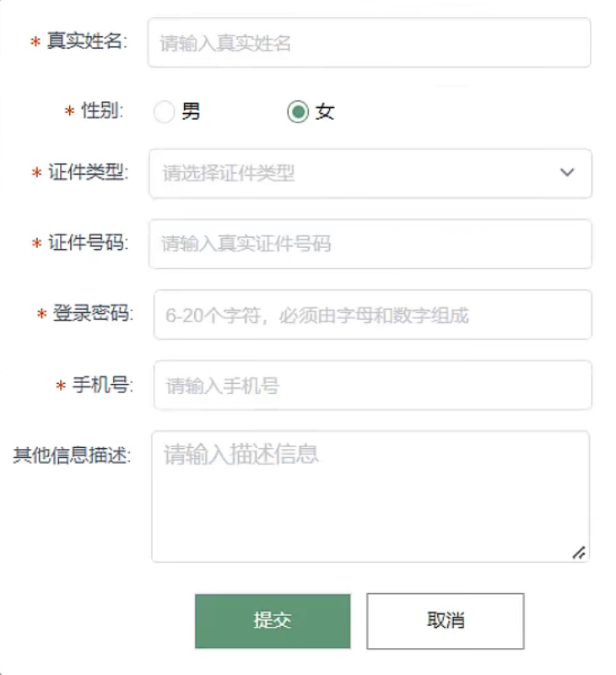Screen dimensions: 616x675
Task: Click the 证件号码 field label
Action: coord(87,244)
